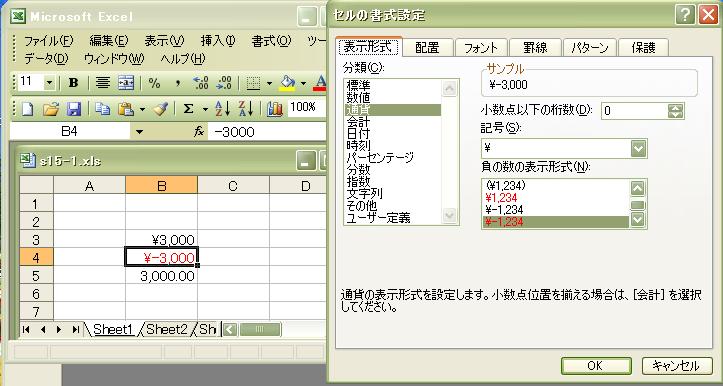Select 会計 in the category list

[358, 122]
